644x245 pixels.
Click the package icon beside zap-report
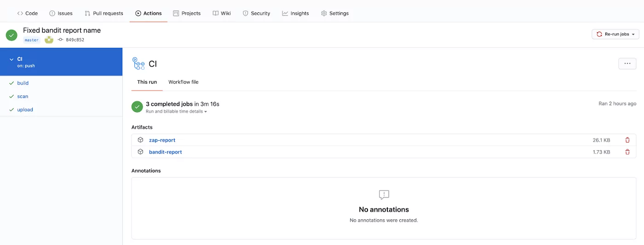140,140
